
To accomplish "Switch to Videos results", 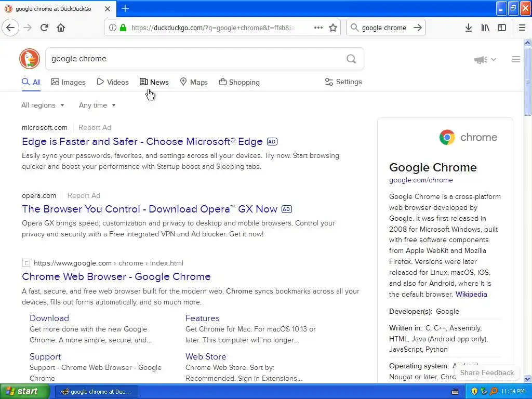I will [x=113, y=82].
